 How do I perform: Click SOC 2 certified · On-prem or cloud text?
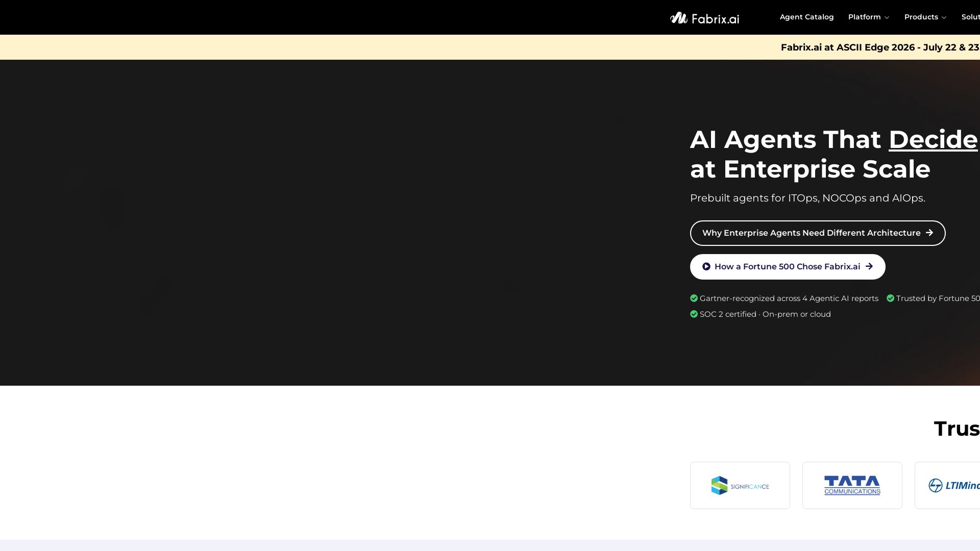(765, 314)
